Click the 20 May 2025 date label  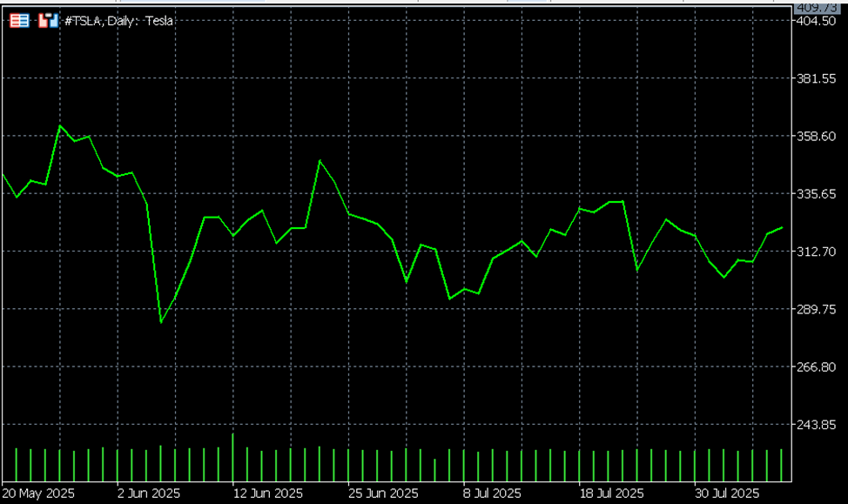click(x=39, y=494)
